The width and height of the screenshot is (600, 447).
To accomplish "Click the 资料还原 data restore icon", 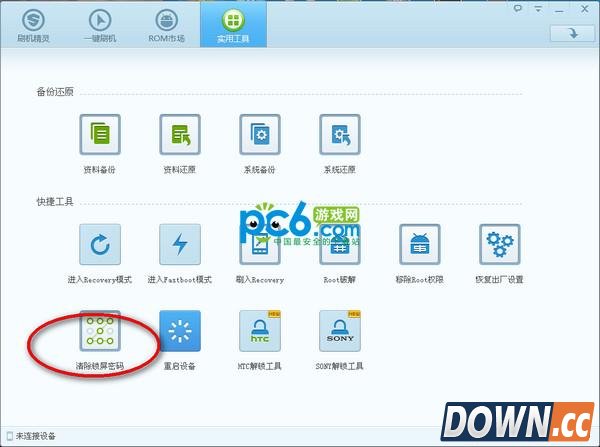I will click(180, 134).
